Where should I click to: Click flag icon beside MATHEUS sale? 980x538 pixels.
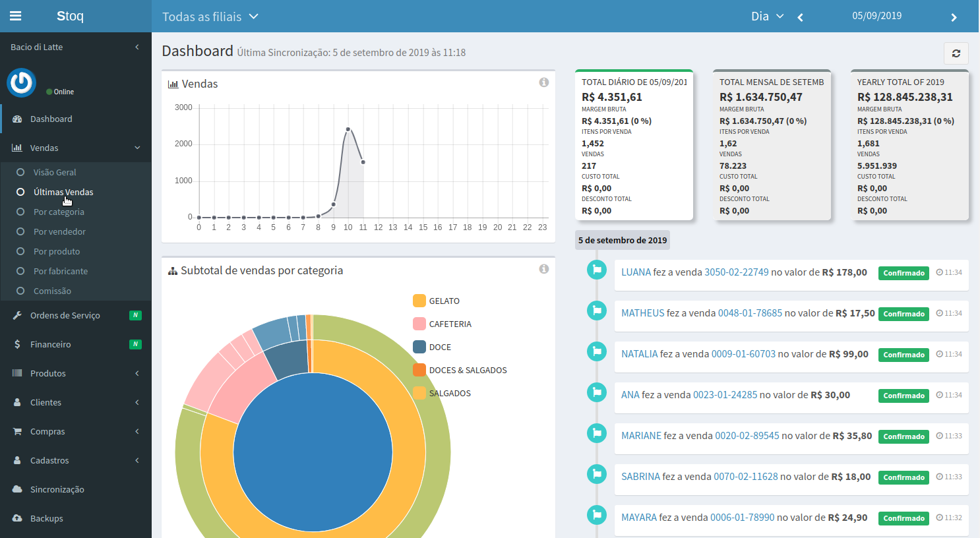pos(597,311)
